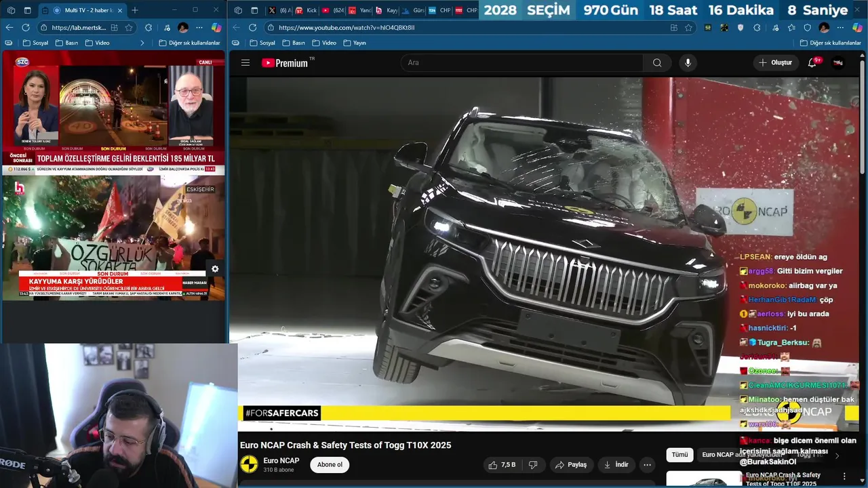Reload the Multi TV page

[25, 28]
